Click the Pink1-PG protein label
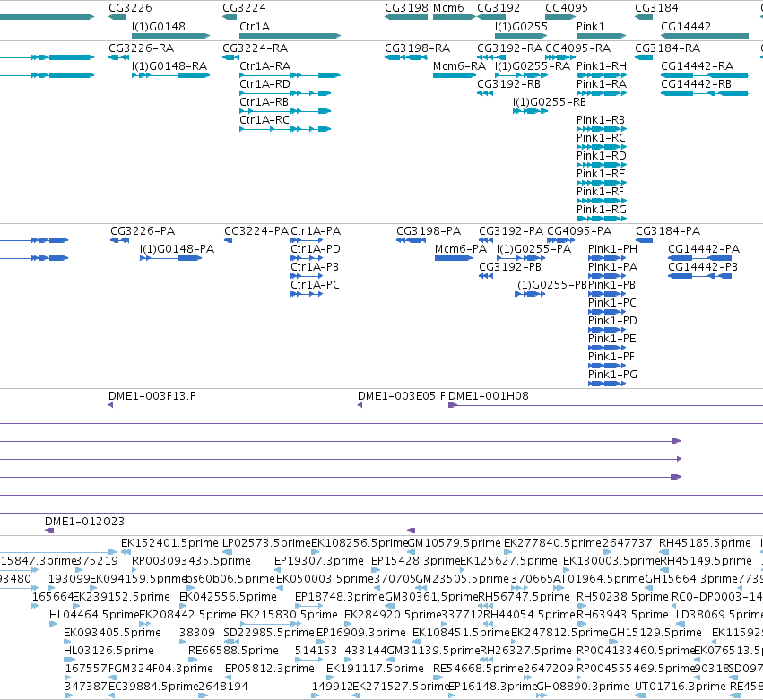 [x=612, y=375]
